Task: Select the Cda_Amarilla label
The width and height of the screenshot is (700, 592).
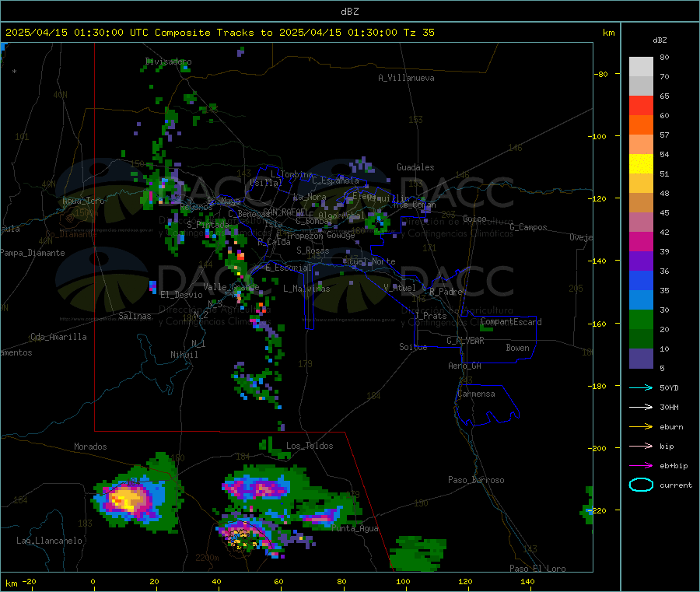Action: (58, 337)
